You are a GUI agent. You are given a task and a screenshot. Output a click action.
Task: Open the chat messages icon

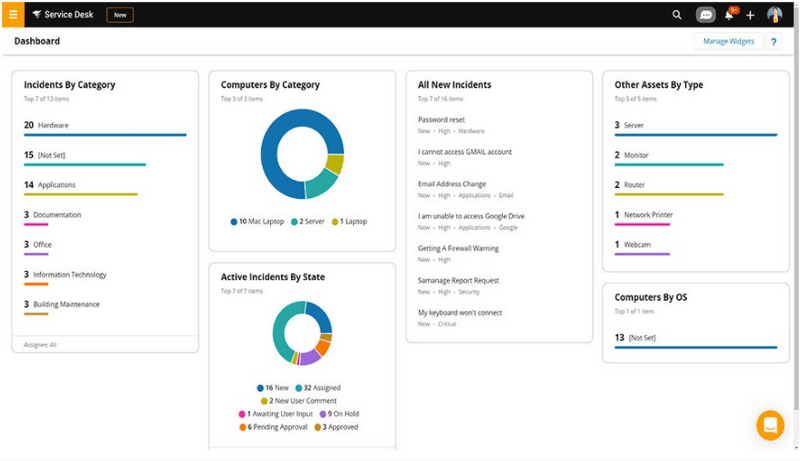click(x=706, y=15)
